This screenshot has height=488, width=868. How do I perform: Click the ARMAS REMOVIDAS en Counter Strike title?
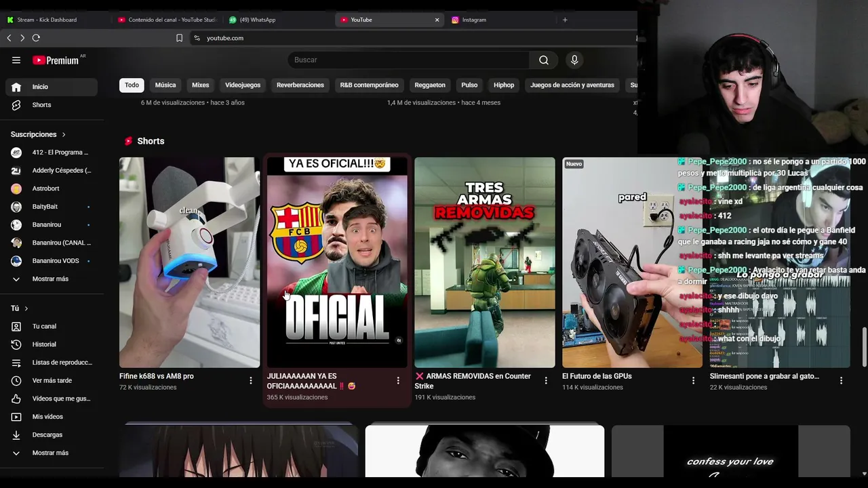click(x=473, y=381)
